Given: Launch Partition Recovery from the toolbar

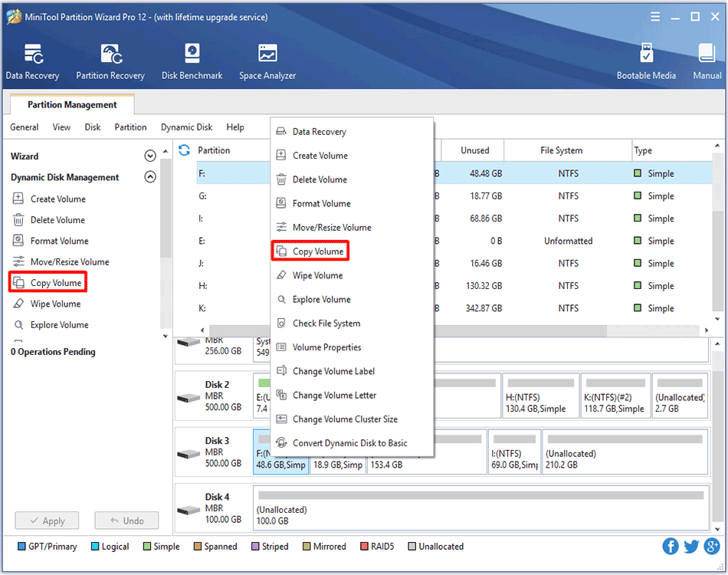Looking at the screenshot, I should point(110,55).
